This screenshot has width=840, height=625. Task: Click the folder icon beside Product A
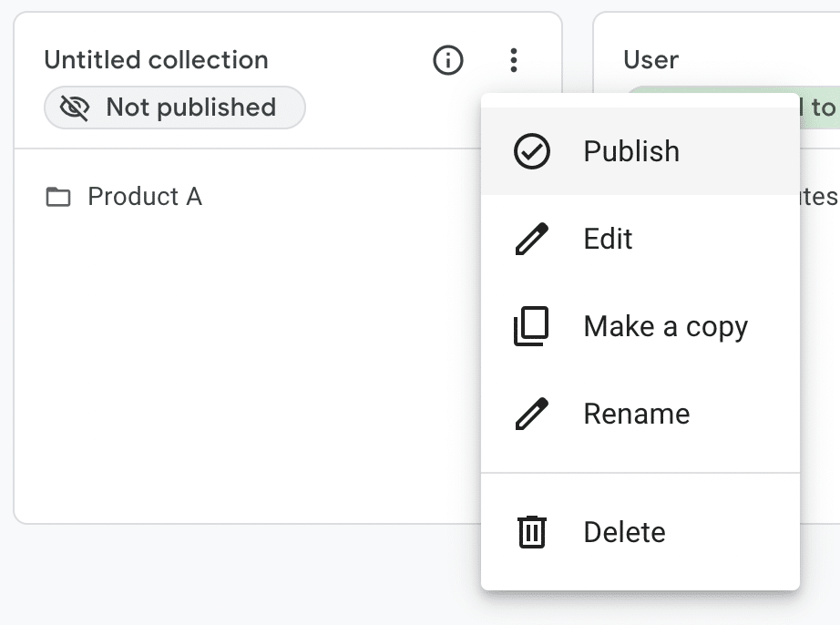tap(57, 196)
